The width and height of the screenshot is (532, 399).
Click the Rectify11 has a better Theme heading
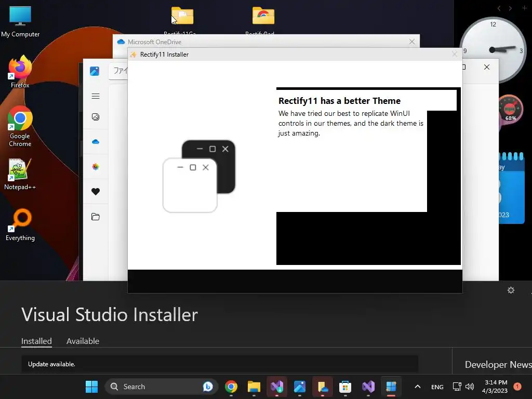click(339, 101)
